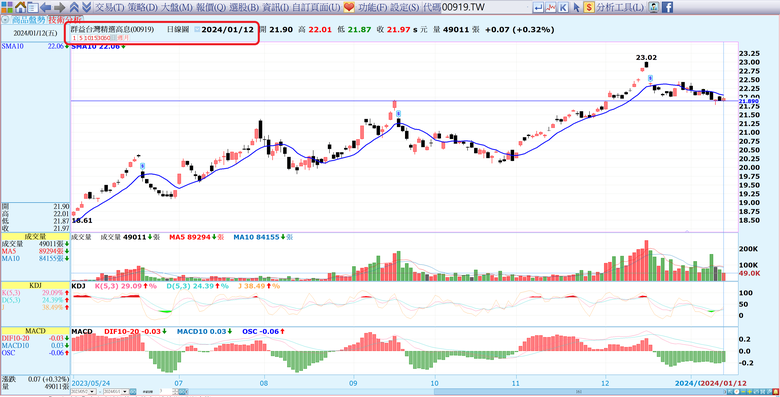Open the date dropdown beside 2024/01/12

pos(197,29)
